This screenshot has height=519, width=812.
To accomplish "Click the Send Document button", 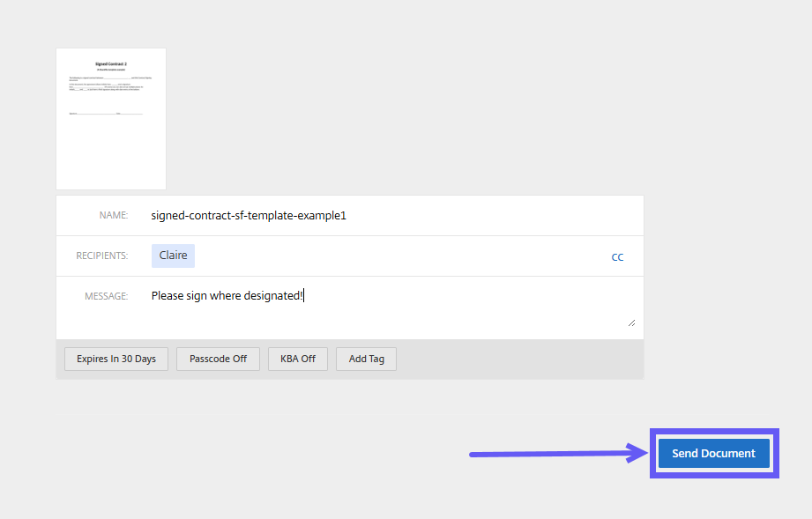I will click(713, 454).
